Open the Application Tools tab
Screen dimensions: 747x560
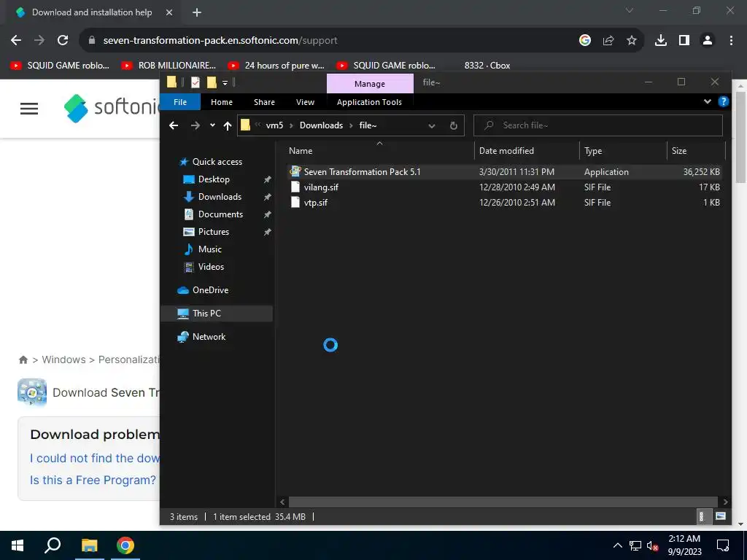369,102
